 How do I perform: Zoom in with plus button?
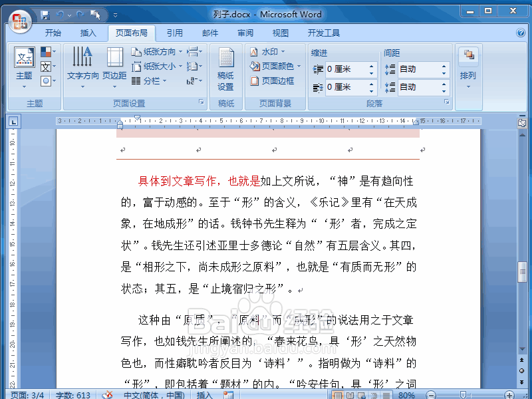(509, 395)
